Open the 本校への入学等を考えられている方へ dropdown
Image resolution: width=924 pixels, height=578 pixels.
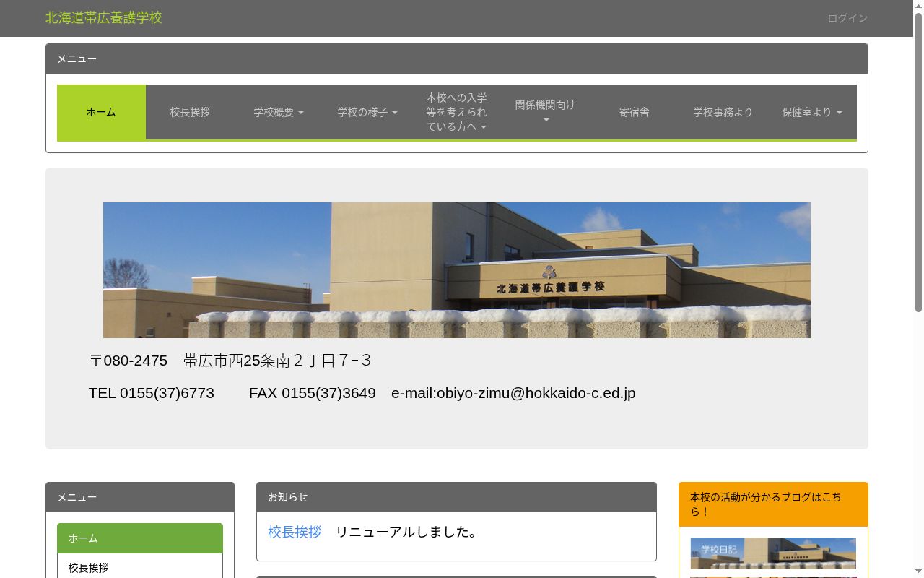tap(456, 112)
